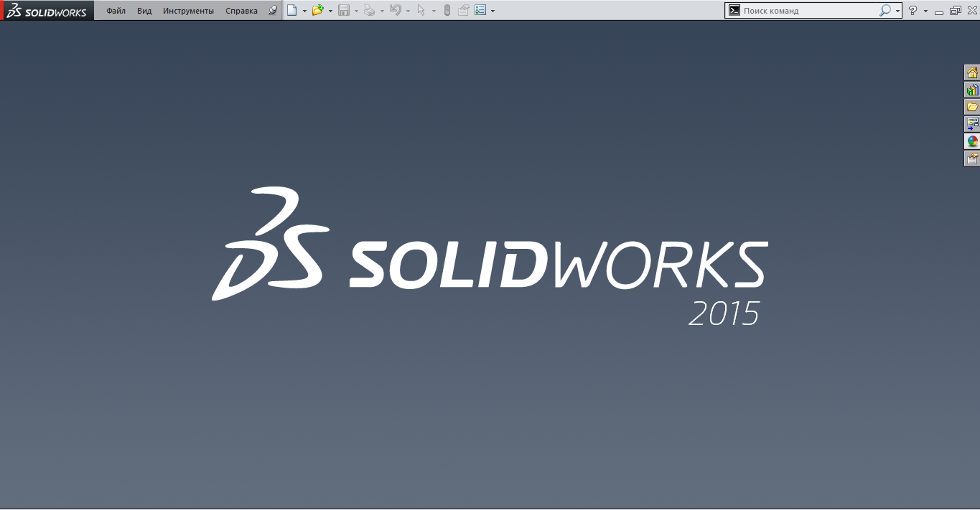Click the SOLIDWORKS logo in the title bar
This screenshot has width=980, height=510.
click(x=47, y=11)
